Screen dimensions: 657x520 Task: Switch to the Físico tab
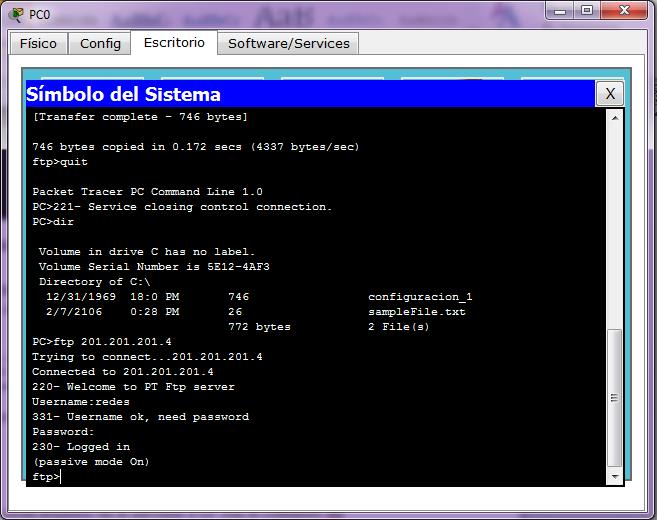[38, 44]
